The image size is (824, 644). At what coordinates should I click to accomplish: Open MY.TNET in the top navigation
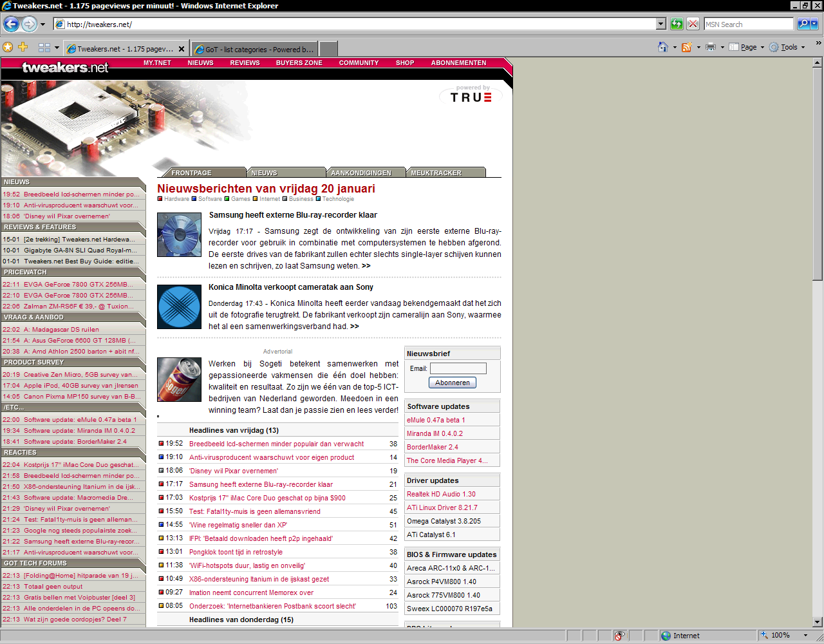(157, 63)
